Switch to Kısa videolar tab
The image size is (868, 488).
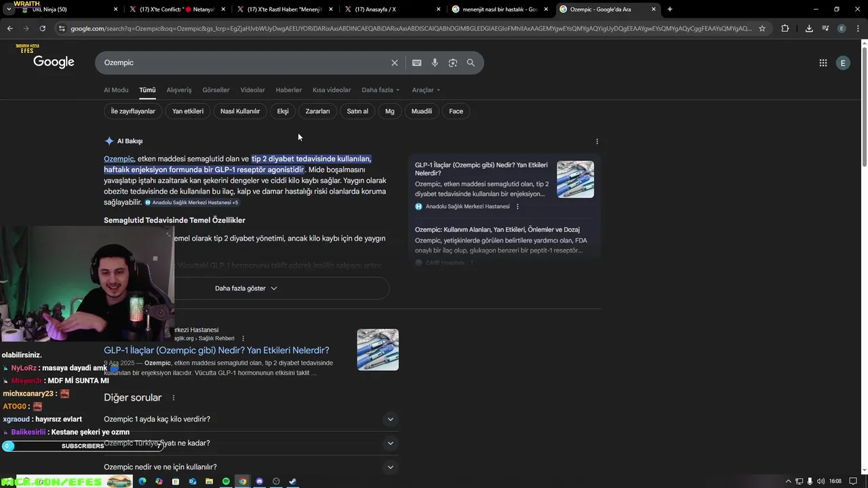point(332,90)
